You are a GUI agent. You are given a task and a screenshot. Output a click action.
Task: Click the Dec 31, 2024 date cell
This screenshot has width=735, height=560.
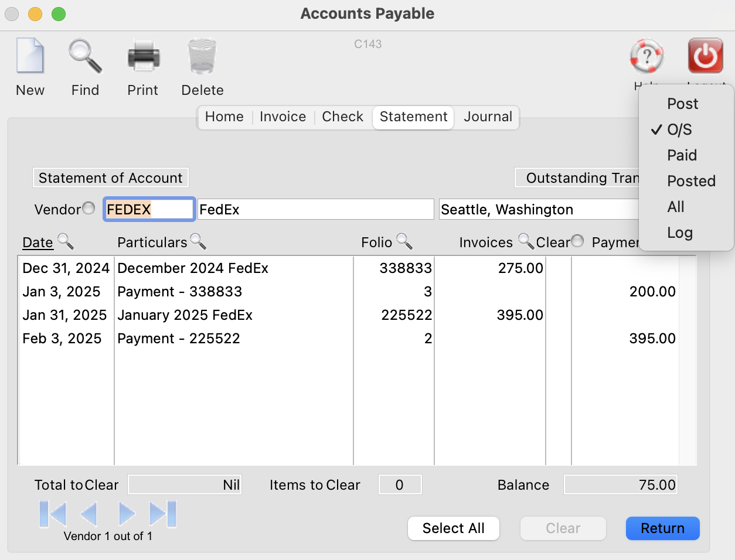point(66,268)
